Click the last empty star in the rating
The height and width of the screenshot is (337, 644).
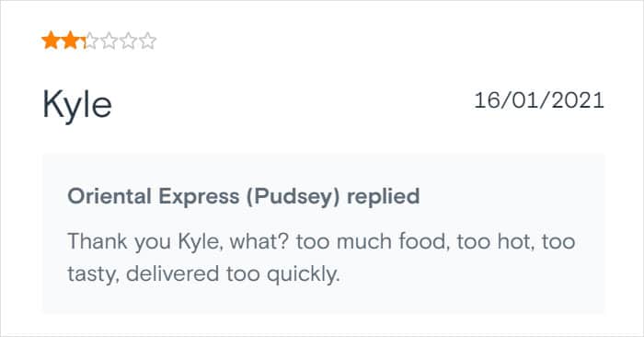pos(147,41)
